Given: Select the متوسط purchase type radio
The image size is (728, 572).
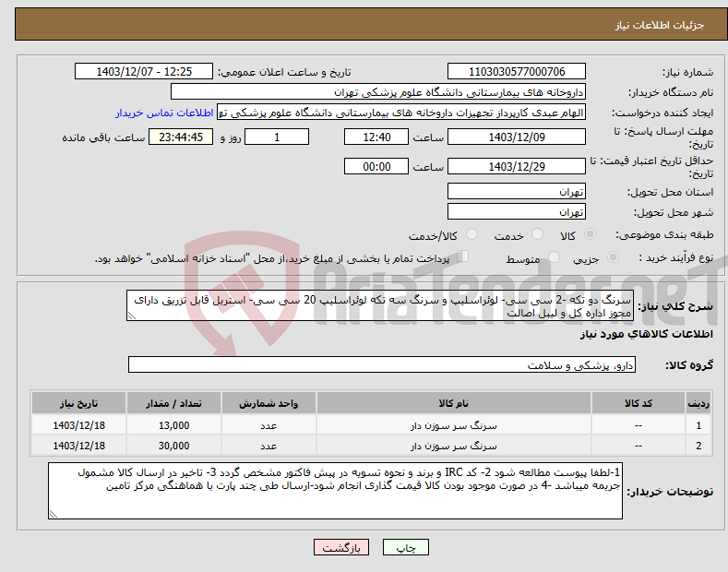Looking at the screenshot, I should [x=554, y=256].
